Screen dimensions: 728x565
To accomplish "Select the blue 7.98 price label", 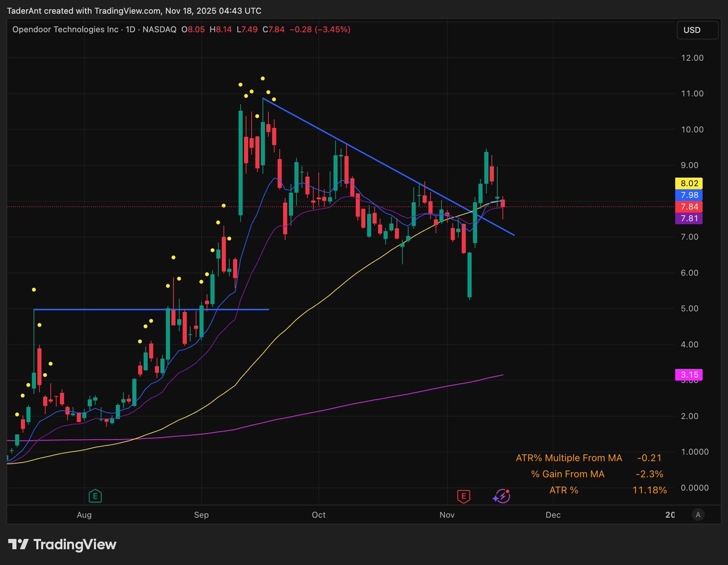I will [x=688, y=195].
